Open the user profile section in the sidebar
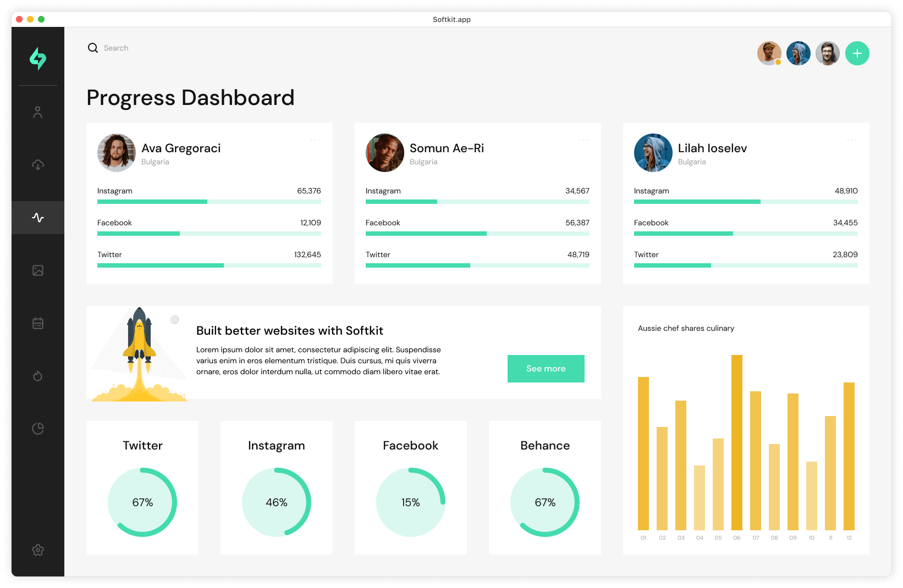Screen dimensions: 903x588 pyautogui.click(x=37, y=112)
